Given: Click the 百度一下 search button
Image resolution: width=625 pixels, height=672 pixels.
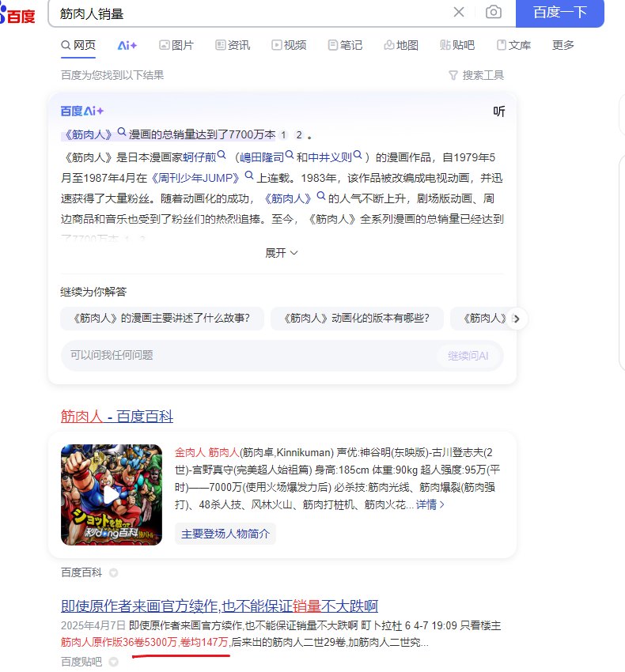Looking at the screenshot, I should 559,13.
